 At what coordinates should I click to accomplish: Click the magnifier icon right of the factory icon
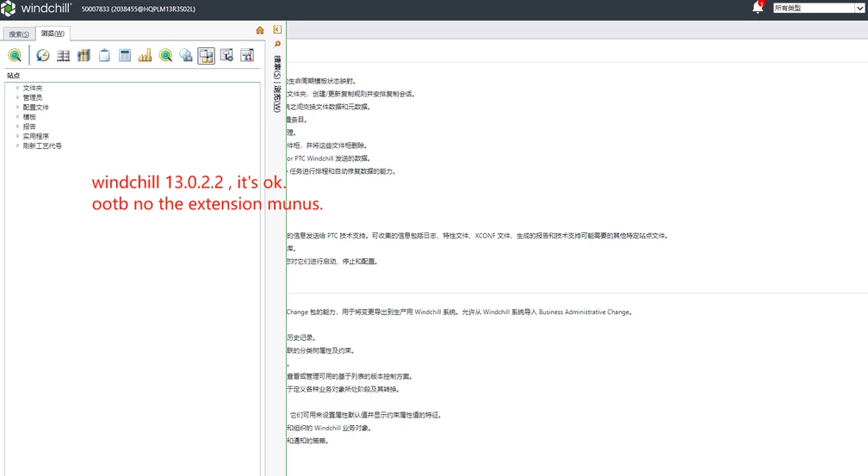click(x=165, y=55)
